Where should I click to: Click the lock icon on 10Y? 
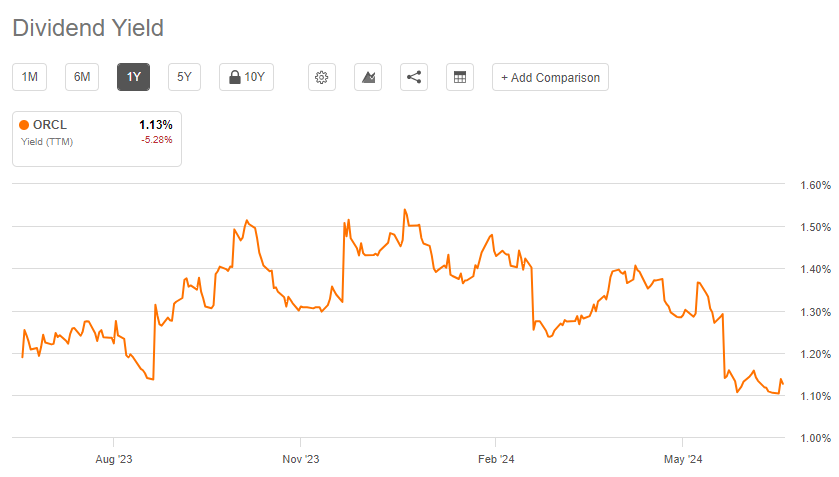pyautogui.click(x=234, y=77)
